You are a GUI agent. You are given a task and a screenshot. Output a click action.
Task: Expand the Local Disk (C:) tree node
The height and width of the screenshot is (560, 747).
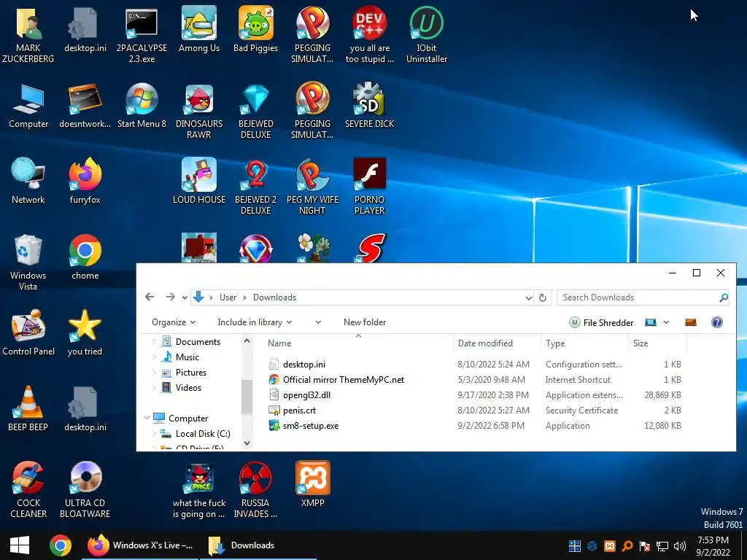pyautogui.click(x=154, y=434)
